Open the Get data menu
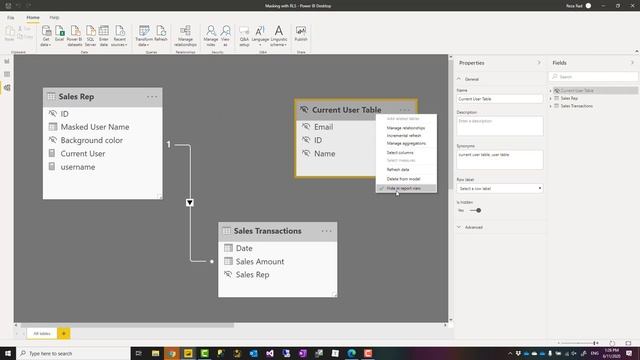The image size is (640, 360). coord(46,36)
